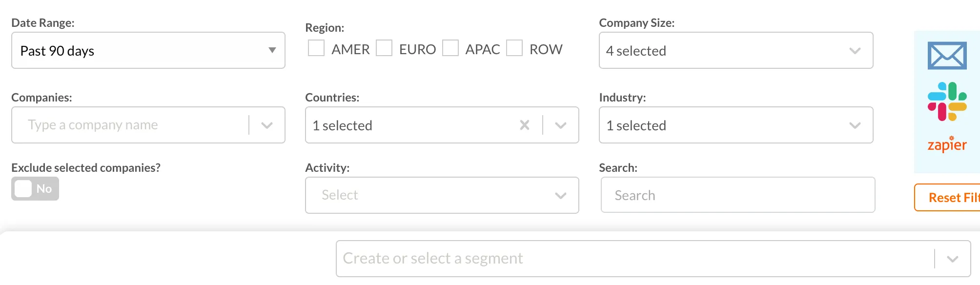Tick the APAC region checkbox
This screenshot has width=980, height=285.
450,48
